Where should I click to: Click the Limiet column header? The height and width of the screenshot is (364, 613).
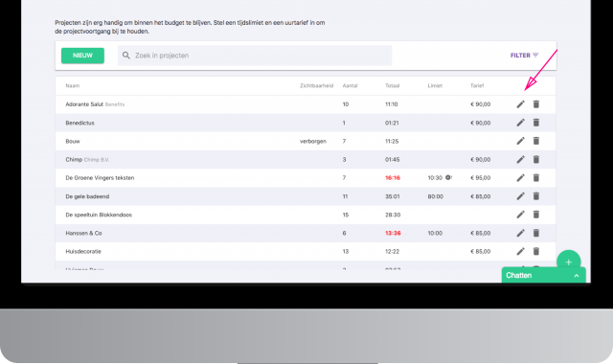click(435, 85)
